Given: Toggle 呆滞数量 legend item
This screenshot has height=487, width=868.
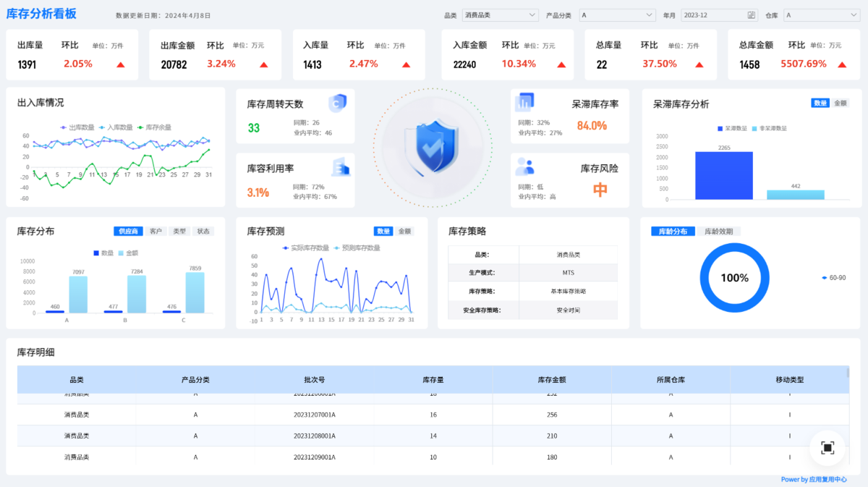Looking at the screenshot, I should coord(733,128).
